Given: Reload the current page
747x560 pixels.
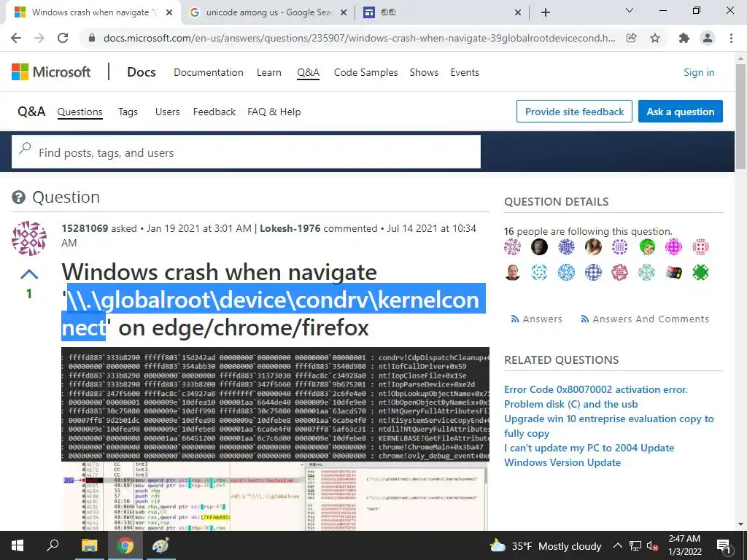Looking at the screenshot, I should pos(63,38).
